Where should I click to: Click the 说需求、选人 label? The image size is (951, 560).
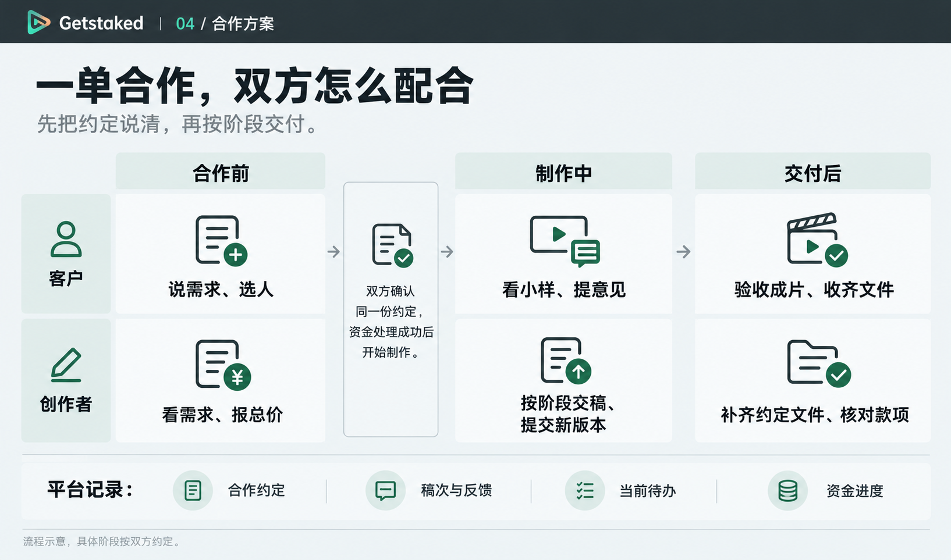(x=221, y=289)
